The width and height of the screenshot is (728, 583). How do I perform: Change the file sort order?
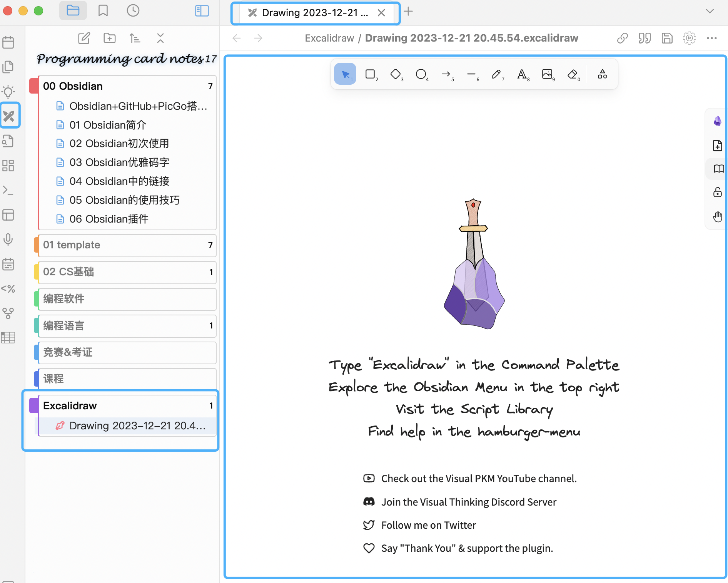pos(135,38)
